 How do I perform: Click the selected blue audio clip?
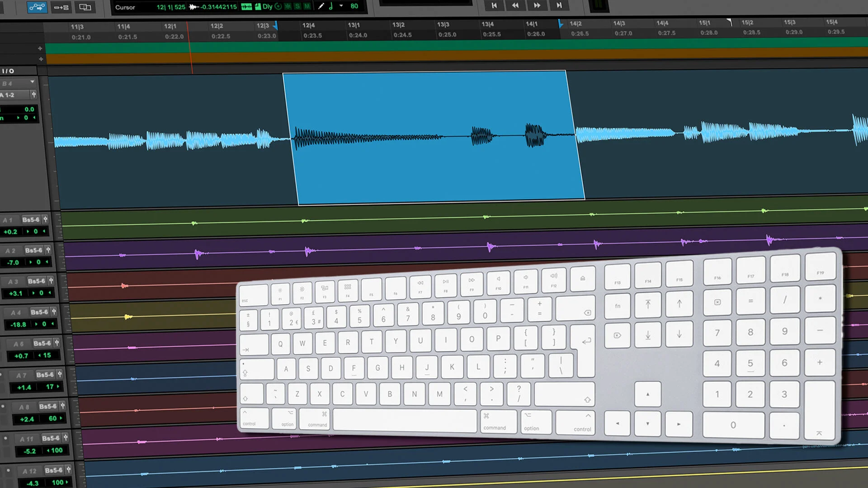coord(433,172)
